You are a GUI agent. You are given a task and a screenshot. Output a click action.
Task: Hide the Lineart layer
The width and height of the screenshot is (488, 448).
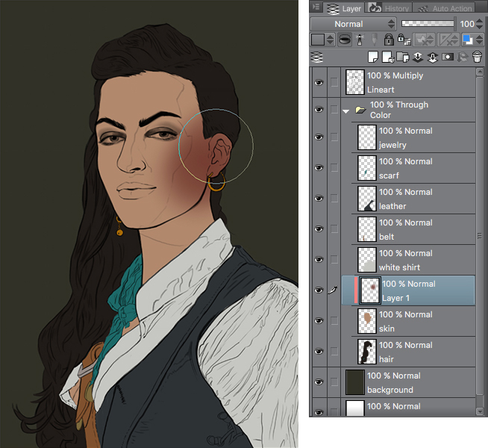[319, 83]
